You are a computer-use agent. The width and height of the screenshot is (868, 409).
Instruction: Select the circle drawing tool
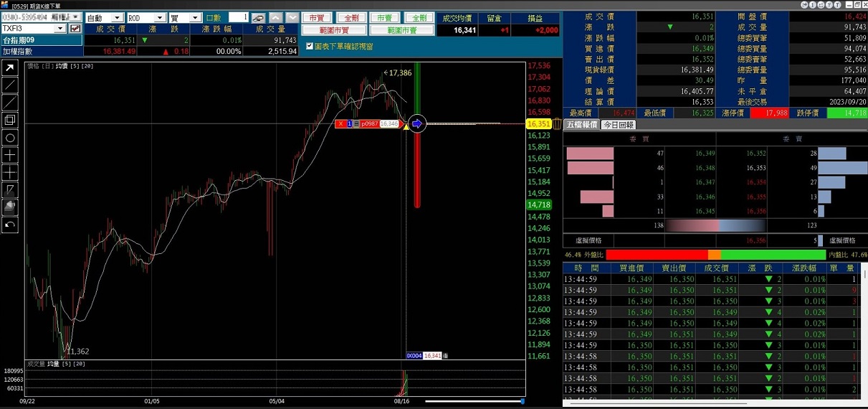coord(10,138)
